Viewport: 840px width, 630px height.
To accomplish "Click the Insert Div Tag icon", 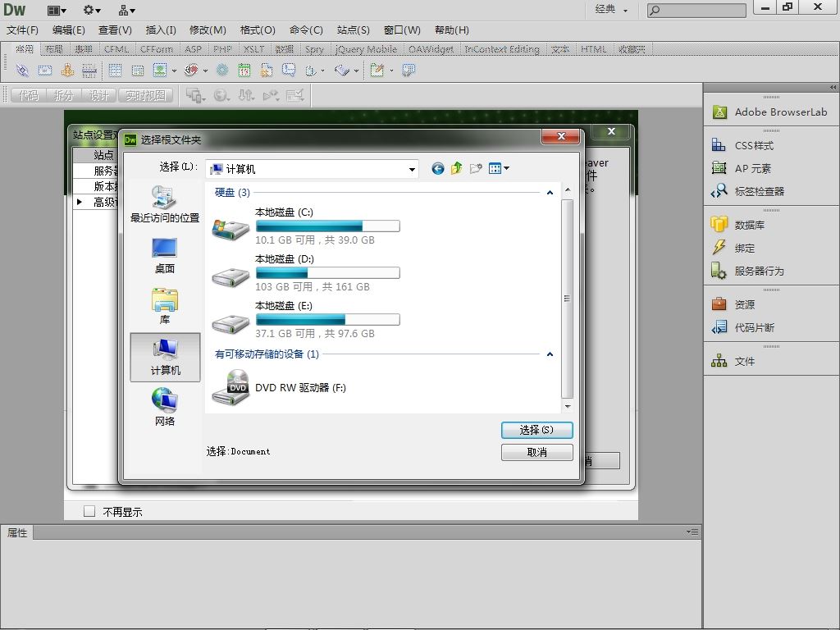I will tap(138, 71).
